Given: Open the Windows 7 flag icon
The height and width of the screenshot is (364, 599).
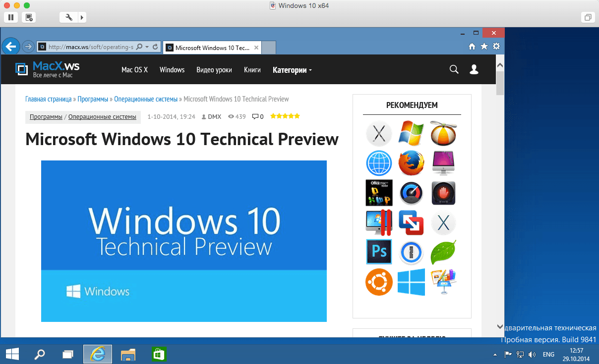Looking at the screenshot, I should (x=411, y=133).
